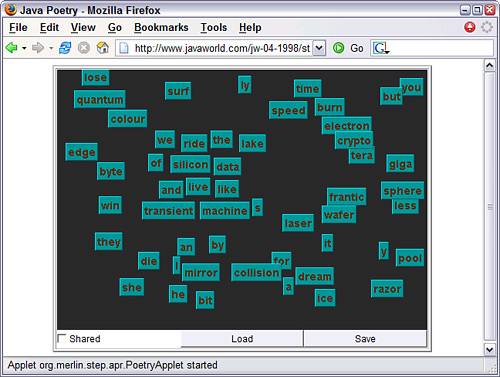This screenshot has height=377, width=500.
Task: Expand the URL history dropdown
Action: [319, 48]
